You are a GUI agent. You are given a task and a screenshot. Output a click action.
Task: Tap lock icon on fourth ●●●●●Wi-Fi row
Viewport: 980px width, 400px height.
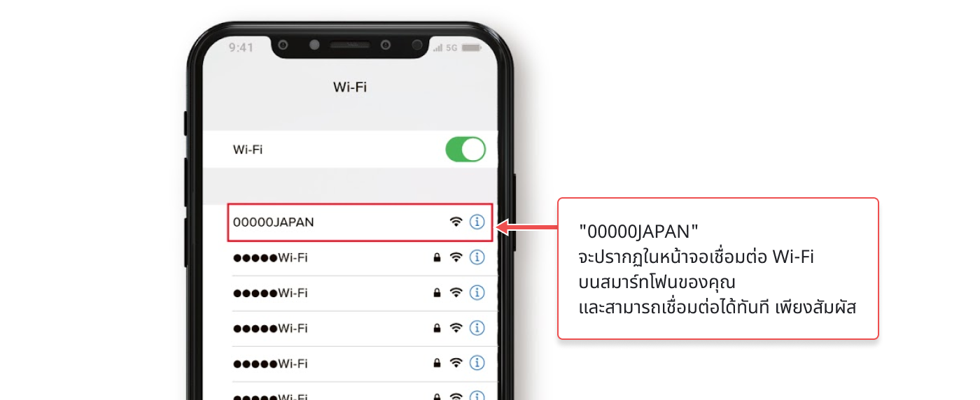[x=437, y=364]
